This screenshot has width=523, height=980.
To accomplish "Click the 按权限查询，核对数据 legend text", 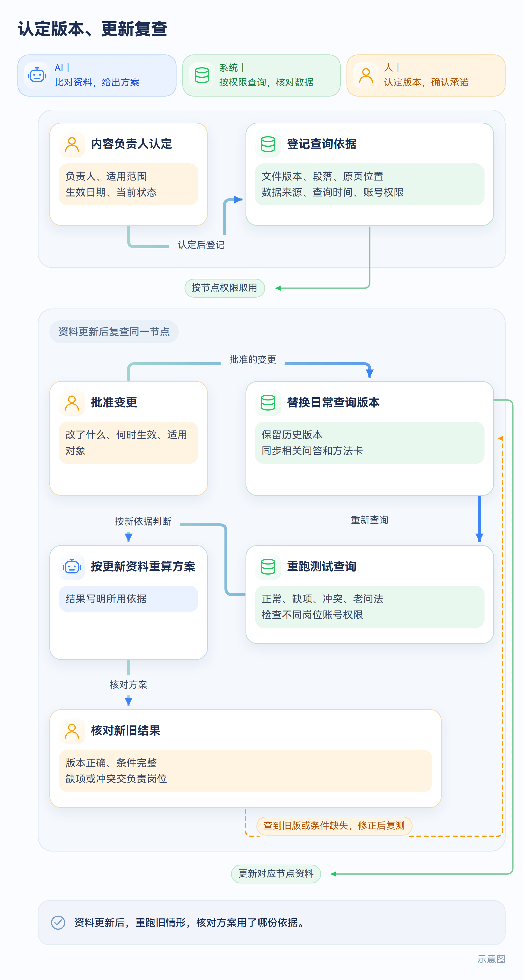I will click(266, 83).
